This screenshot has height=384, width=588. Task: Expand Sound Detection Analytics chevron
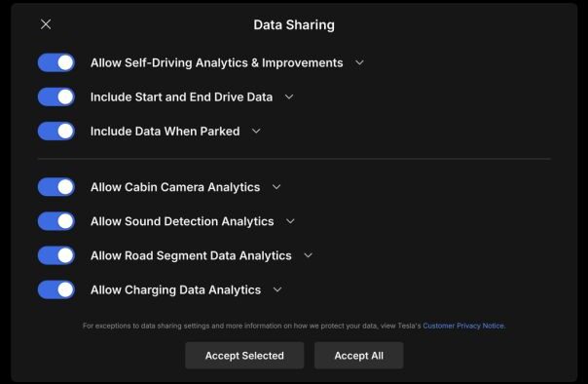click(x=290, y=221)
